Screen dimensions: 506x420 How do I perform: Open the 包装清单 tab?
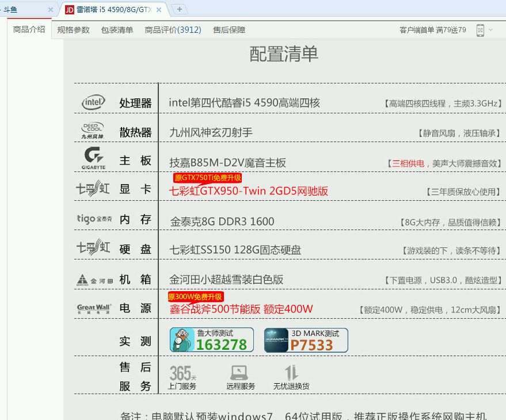point(117,30)
